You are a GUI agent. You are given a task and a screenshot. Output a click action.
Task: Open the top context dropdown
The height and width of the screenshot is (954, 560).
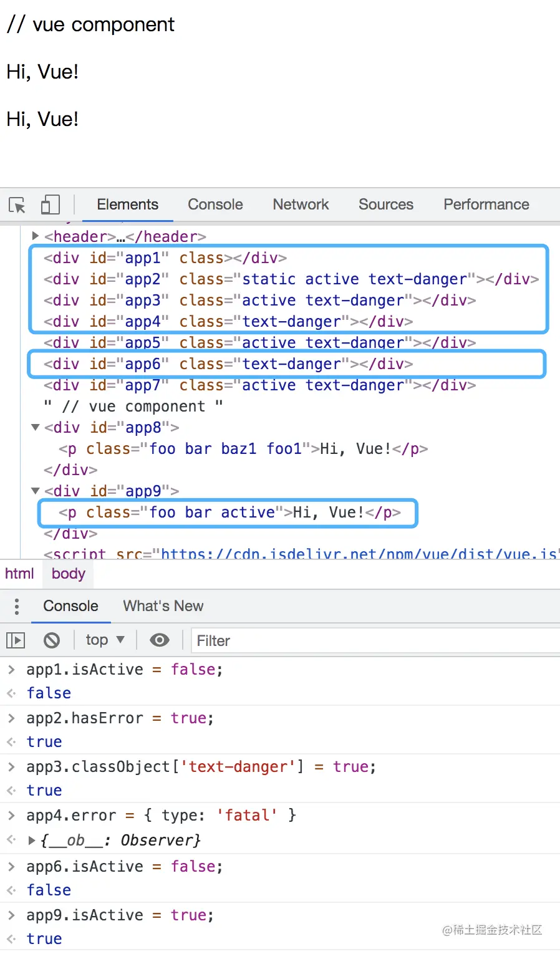pyautogui.click(x=105, y=640)
